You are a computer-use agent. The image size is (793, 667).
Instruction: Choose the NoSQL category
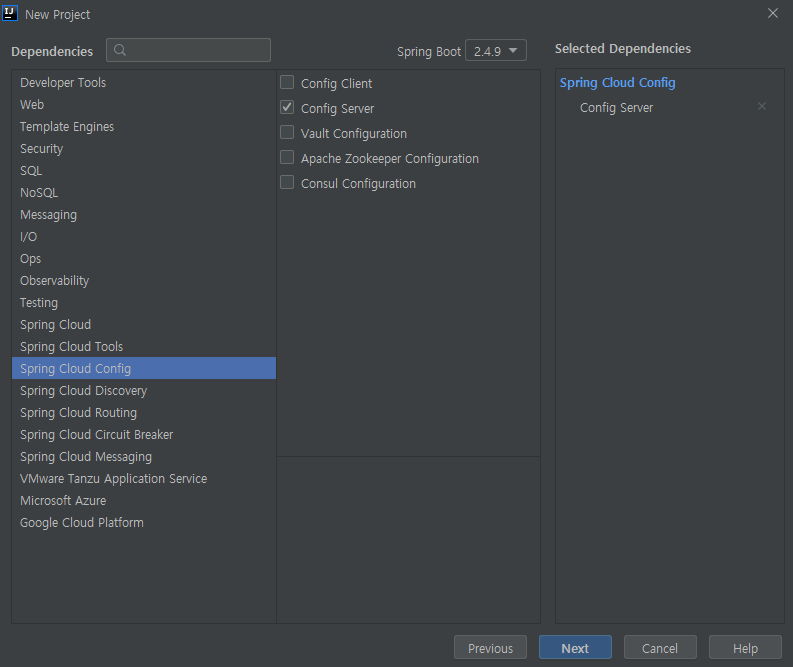coord(144,193)
